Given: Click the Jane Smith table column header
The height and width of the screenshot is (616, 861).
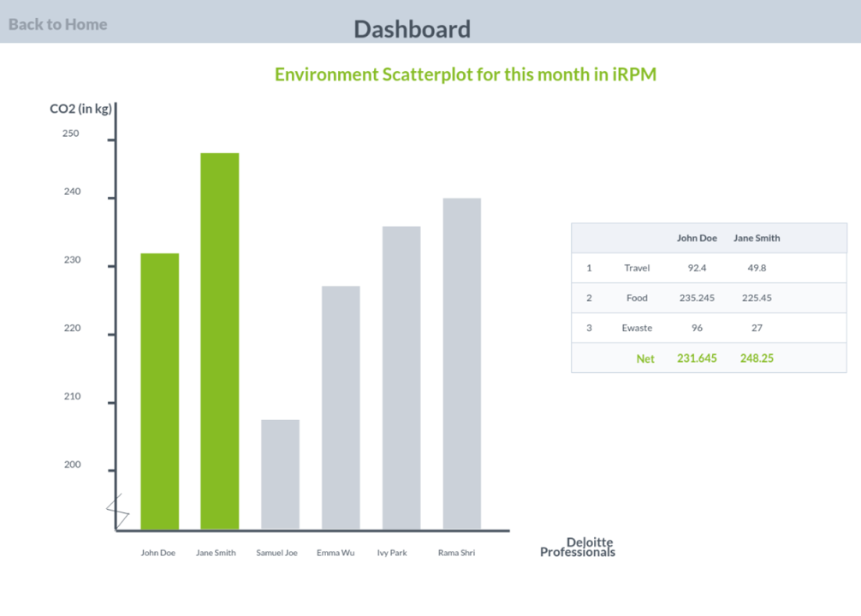Looking at the screenshot, I should pyautogui.click(x=757, y=239).
